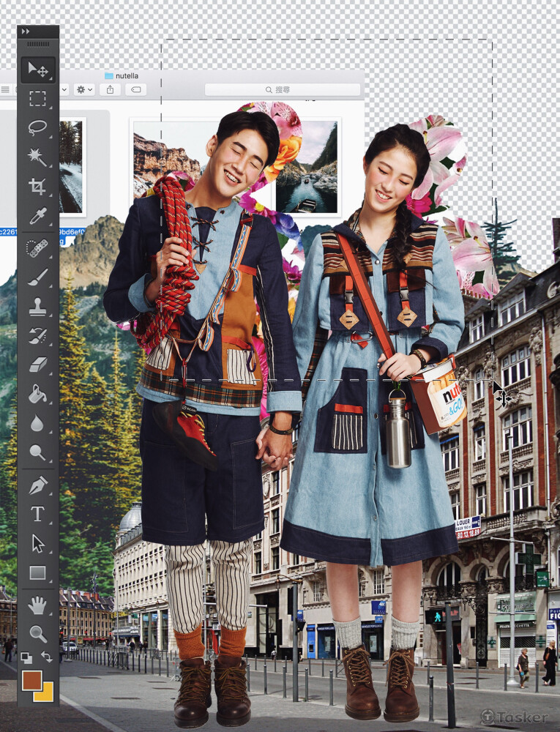This screenshot has height=732, width=560.
Task: Select the Move tool
Action: 37,70
